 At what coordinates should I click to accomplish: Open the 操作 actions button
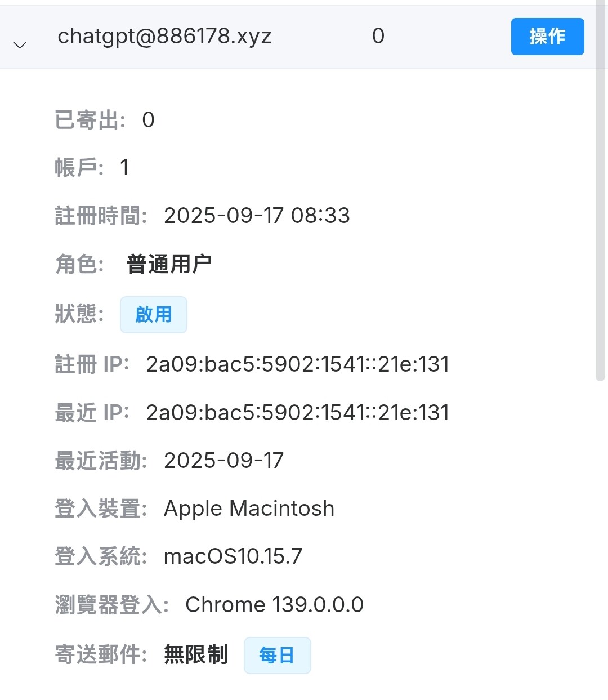coord(547,37)
